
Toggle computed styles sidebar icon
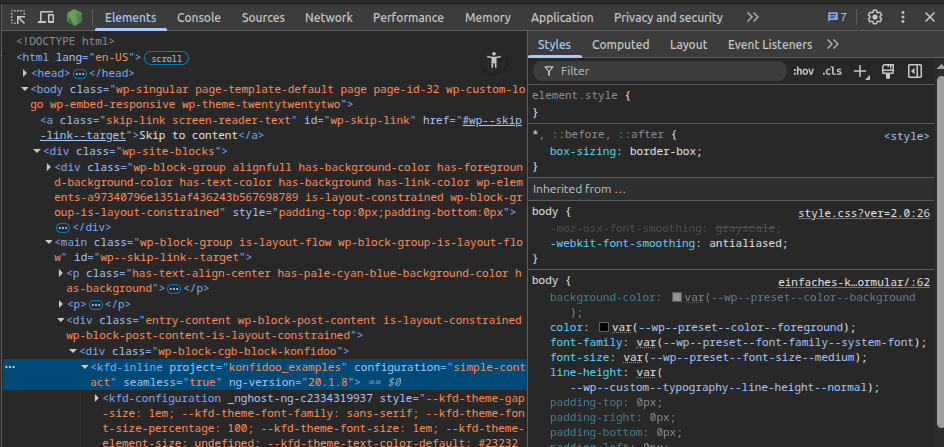[915, 71]
